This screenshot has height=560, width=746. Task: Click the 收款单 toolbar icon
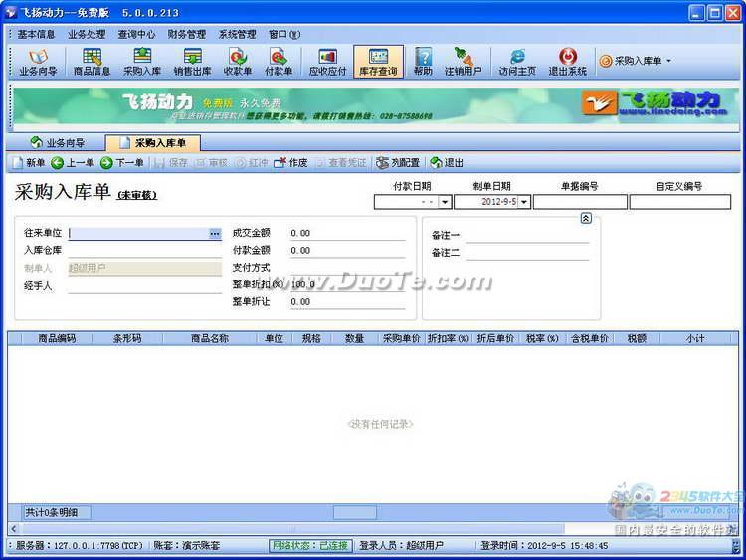point(238,62)
